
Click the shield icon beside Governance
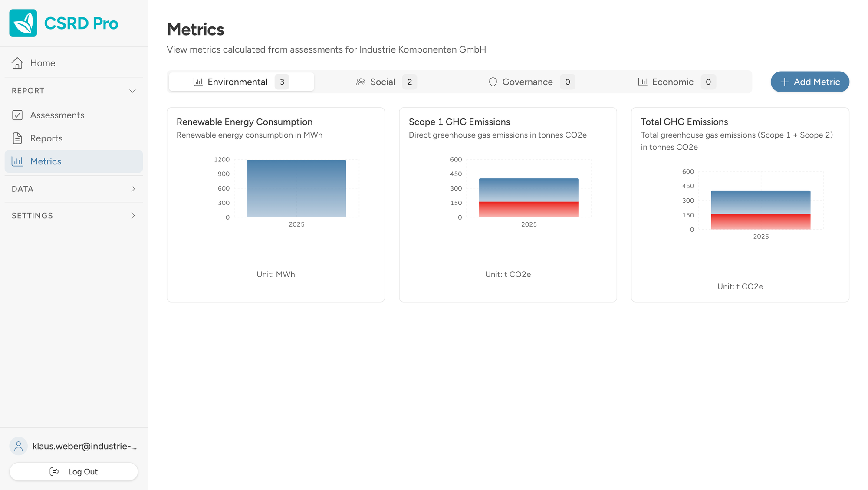click(493, 82)
